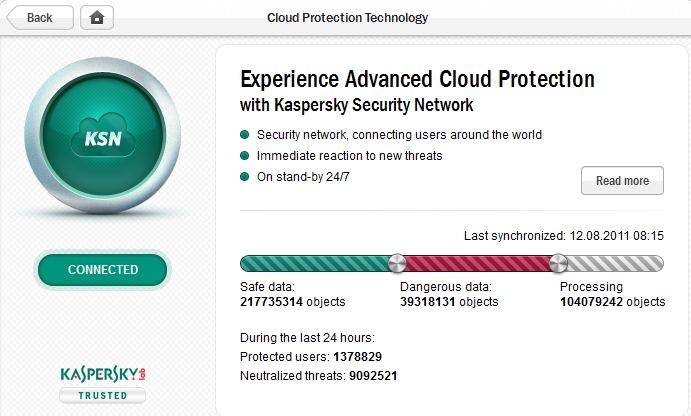Click the divider knob between dangerous and processing

pyautogui.click(x=558, y=264)
